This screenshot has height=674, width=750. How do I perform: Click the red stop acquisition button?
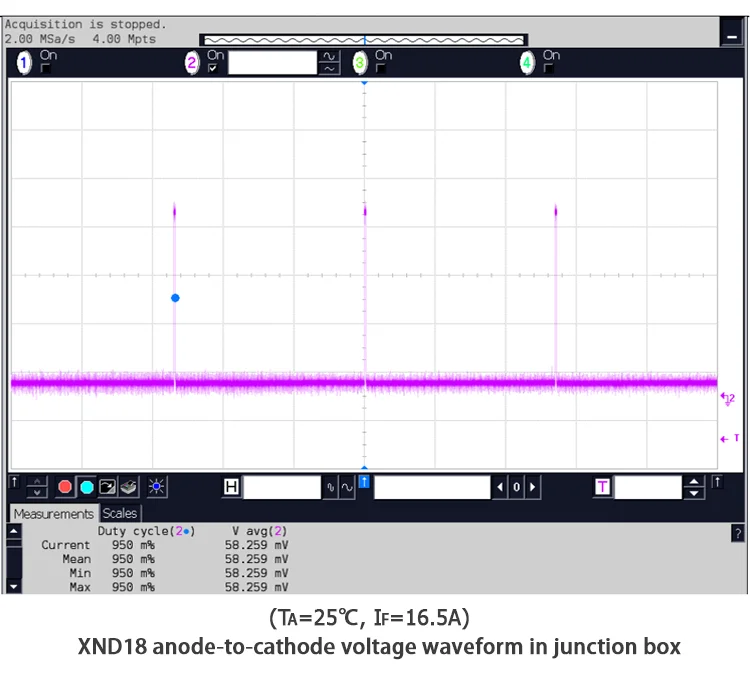[x=65, y=487]
